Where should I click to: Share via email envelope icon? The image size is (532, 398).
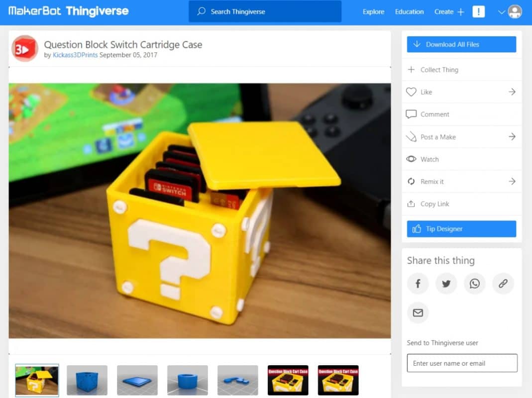tap(418, 312)
